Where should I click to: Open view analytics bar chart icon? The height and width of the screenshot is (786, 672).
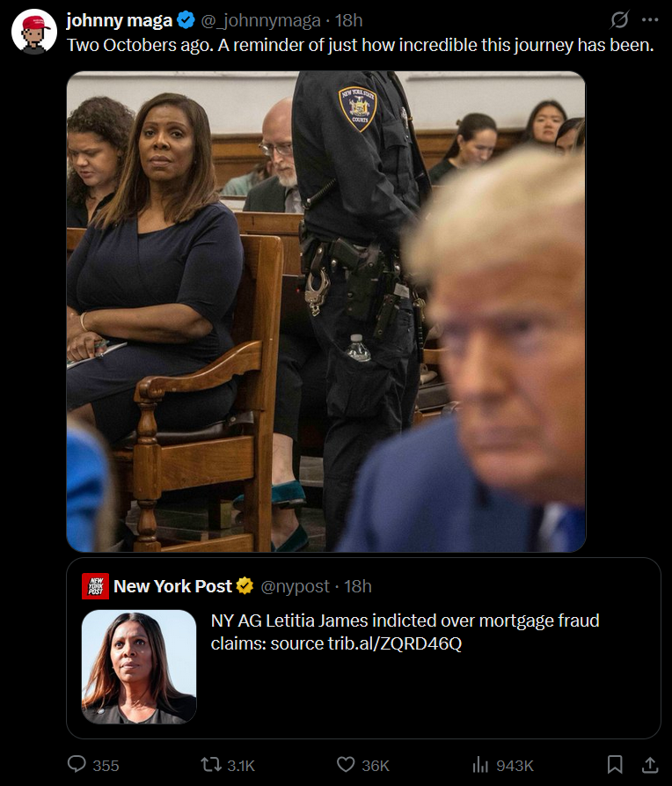pos(479,765)
